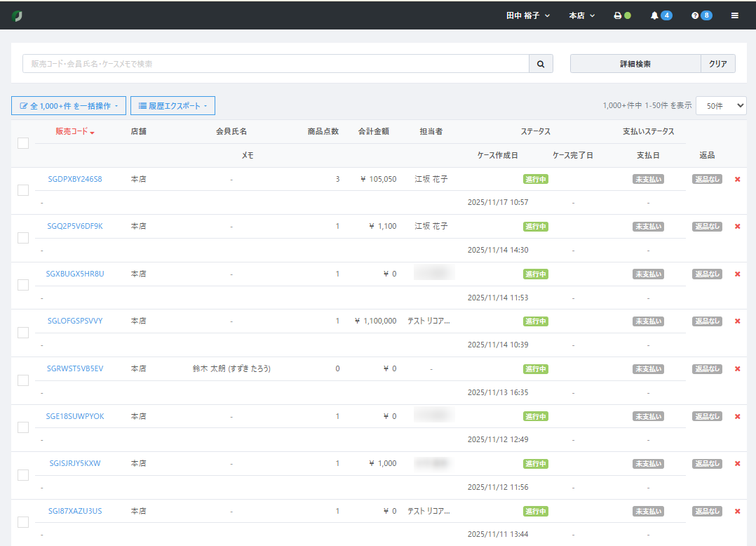
Task: Click the printer status icon
Action: coord(618,15)
